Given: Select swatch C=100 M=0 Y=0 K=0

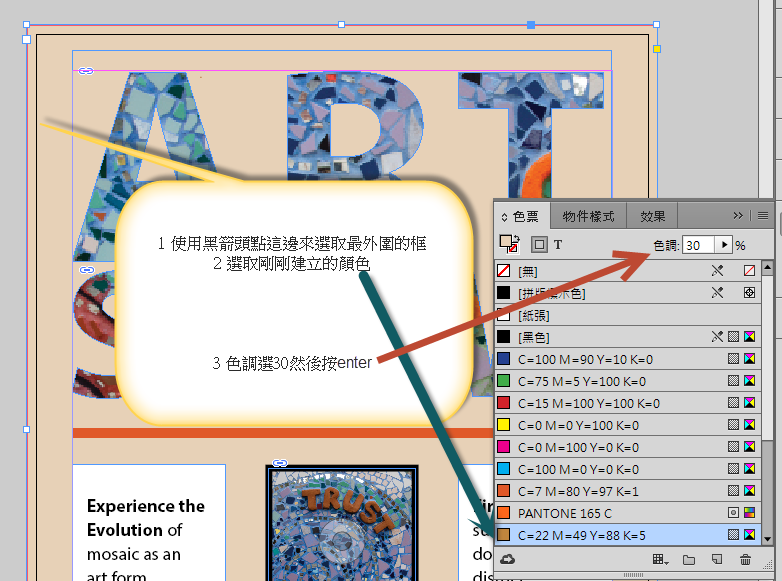Looking at the screenshot, I should [x=628, y=468].
